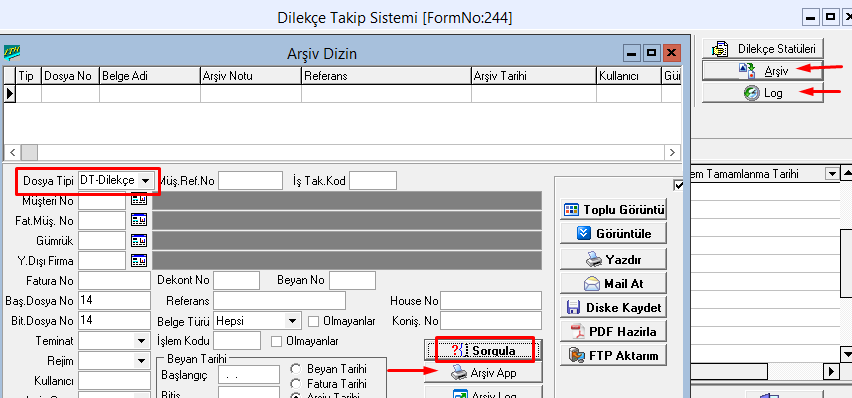
Task: Click the İşlem Kodu input field
Action: pyautogui.click(x=237, y=341)
